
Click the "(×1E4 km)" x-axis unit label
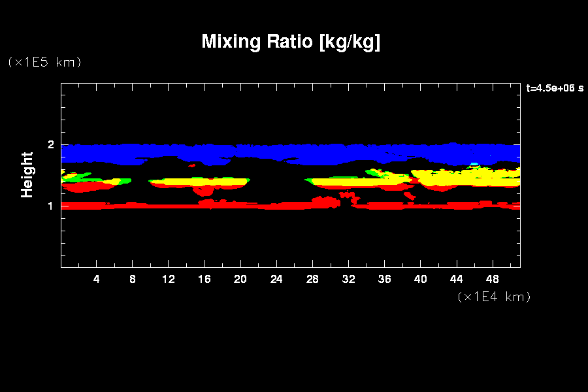pyautogui.click(x=494, y=297)
